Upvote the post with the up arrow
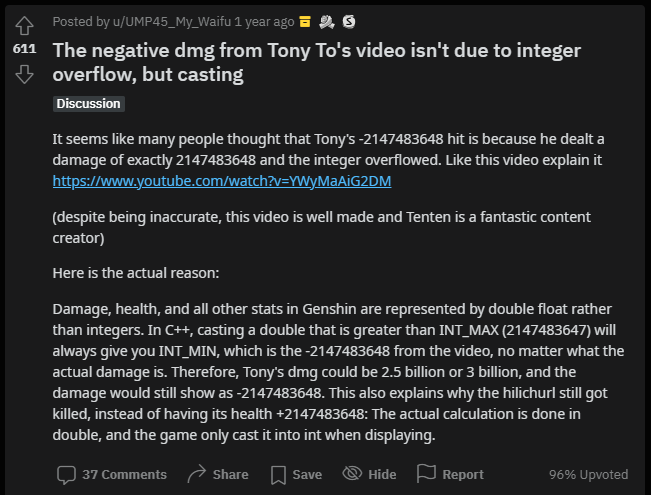This screenshot has height=495, width=651. (24, 26)
